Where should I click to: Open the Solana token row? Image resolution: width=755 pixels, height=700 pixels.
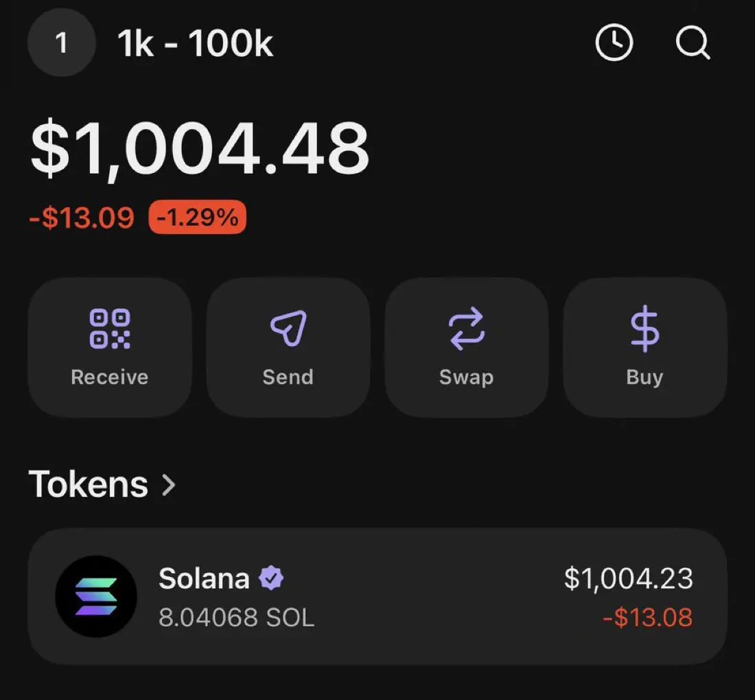click(377, 596)
